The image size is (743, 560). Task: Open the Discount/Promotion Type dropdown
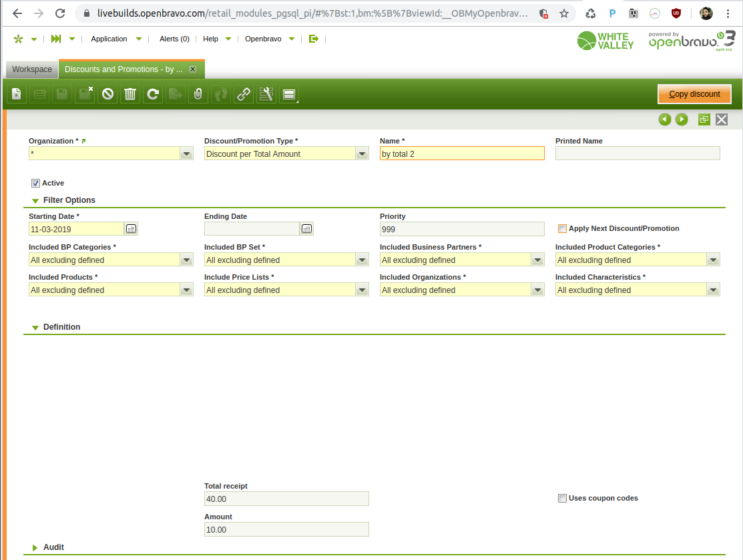pos(362,154)
